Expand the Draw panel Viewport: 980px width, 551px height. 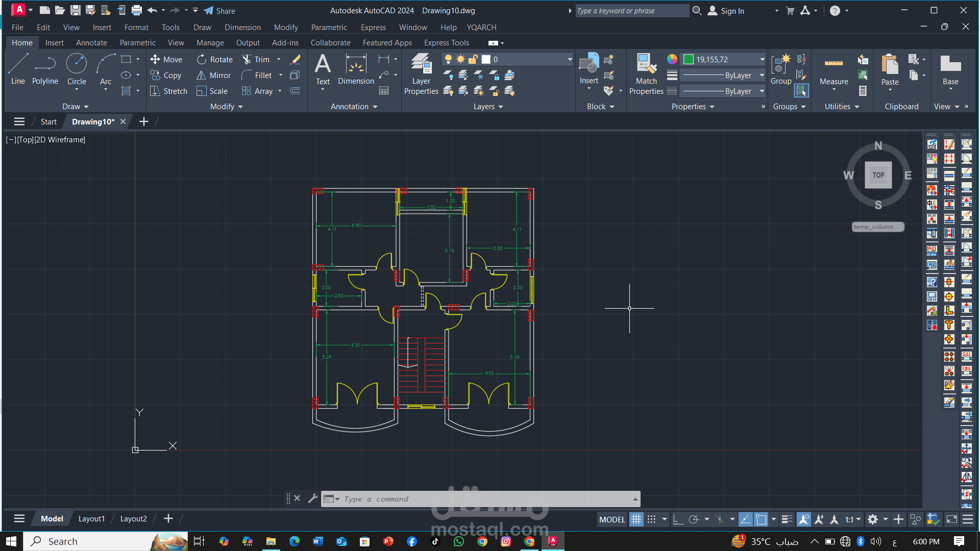(x=75, y=107)
